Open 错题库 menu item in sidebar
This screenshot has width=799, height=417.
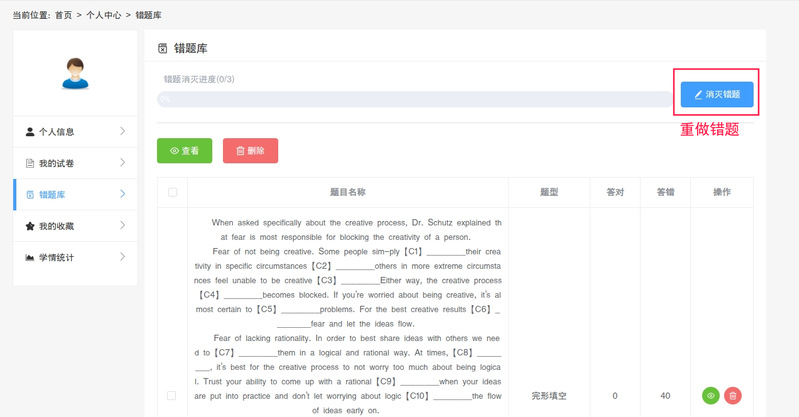tap(54, 195)
